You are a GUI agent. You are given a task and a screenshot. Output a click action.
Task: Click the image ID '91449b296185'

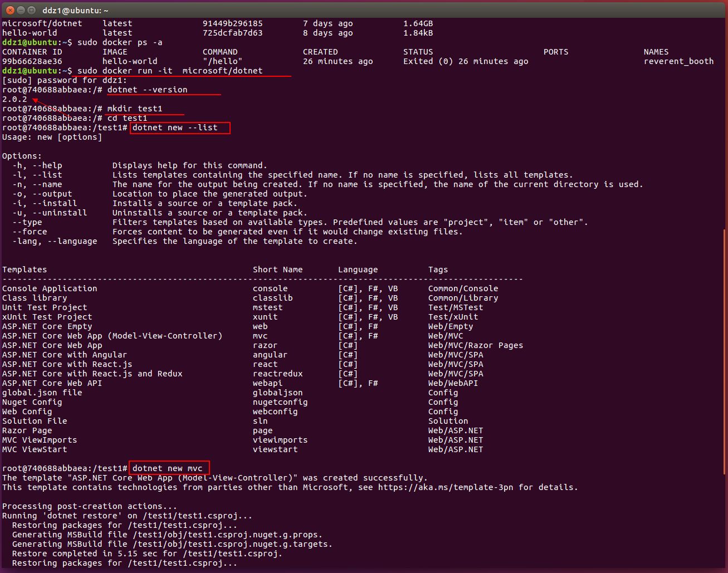click(233, 23)
